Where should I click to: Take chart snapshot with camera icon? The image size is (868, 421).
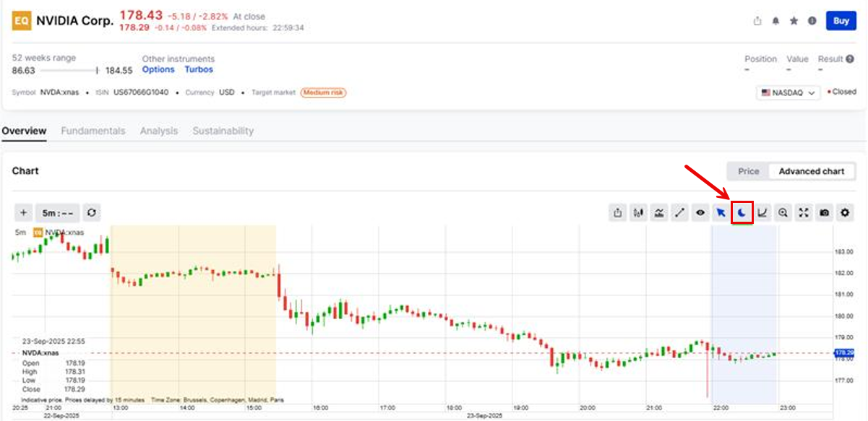click(824, 213)
